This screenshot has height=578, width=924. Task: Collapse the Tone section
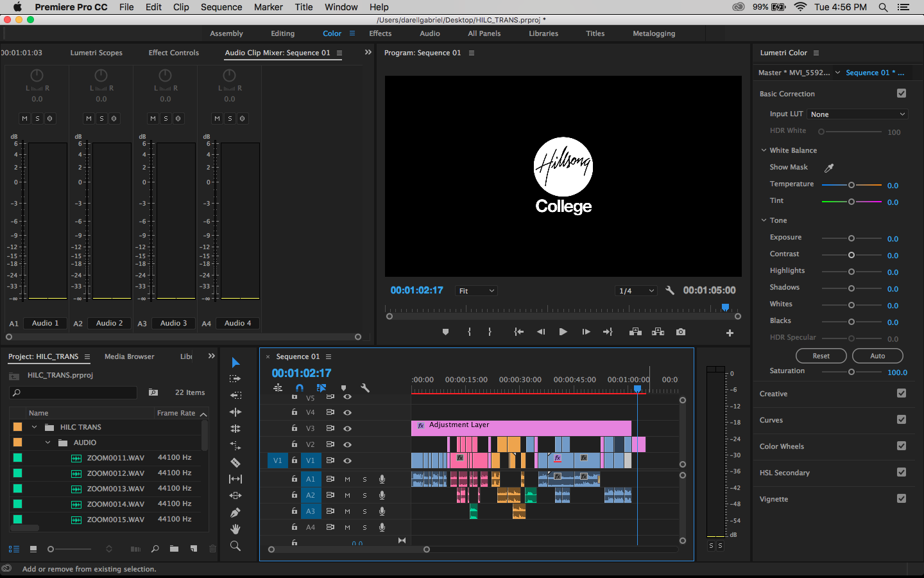(x=764, y=220)
